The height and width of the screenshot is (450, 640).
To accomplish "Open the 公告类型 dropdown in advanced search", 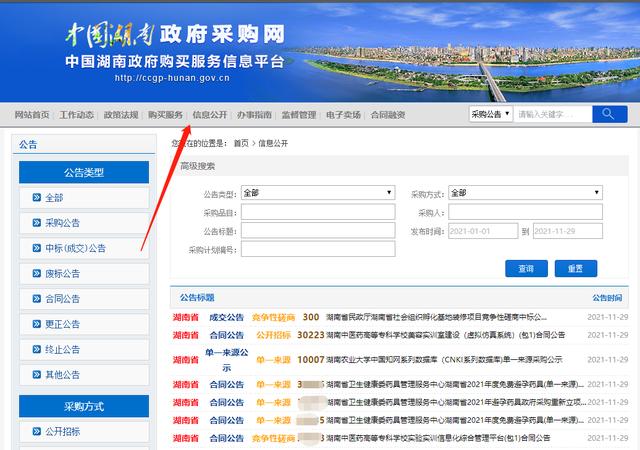I will click(318, 192).
